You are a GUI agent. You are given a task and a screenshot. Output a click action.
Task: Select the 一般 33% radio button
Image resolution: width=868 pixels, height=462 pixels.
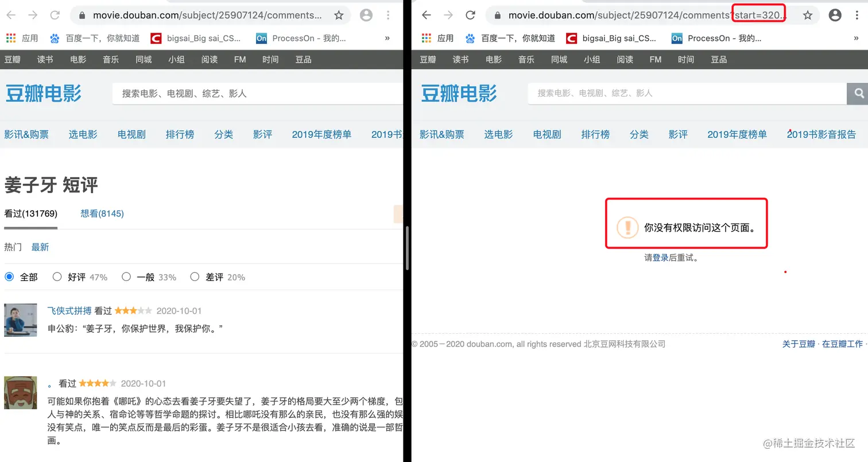click(x=126, y=277)
